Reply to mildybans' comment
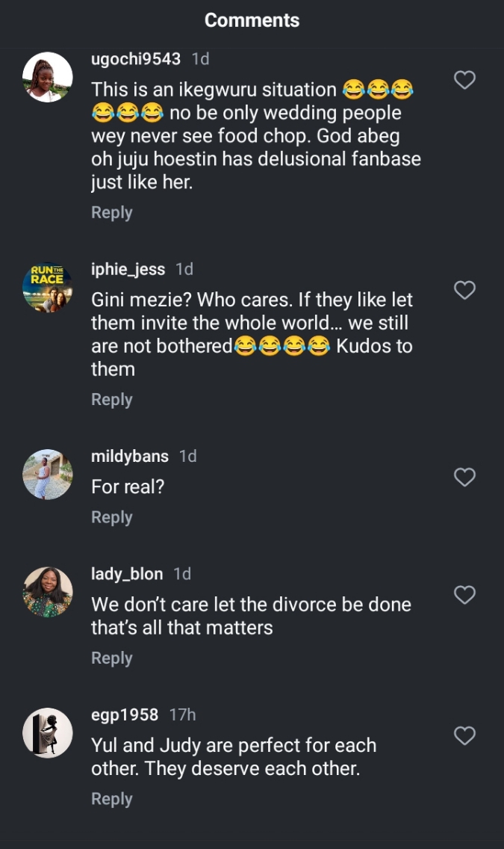Viewport: 504px width, 849px height. pos(112,517)
